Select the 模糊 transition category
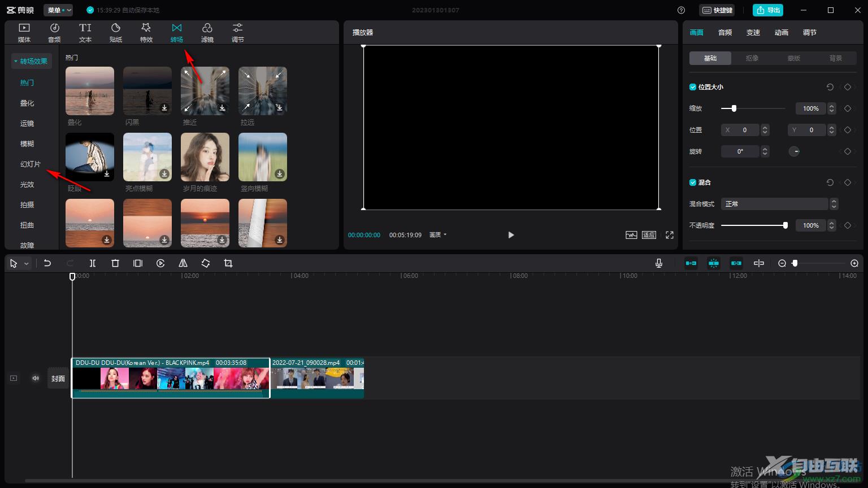 point(27,143)
